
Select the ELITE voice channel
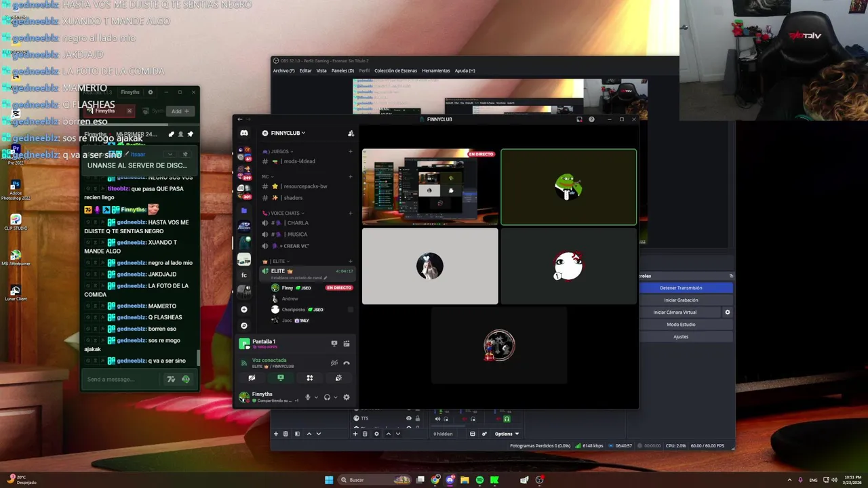307,273
